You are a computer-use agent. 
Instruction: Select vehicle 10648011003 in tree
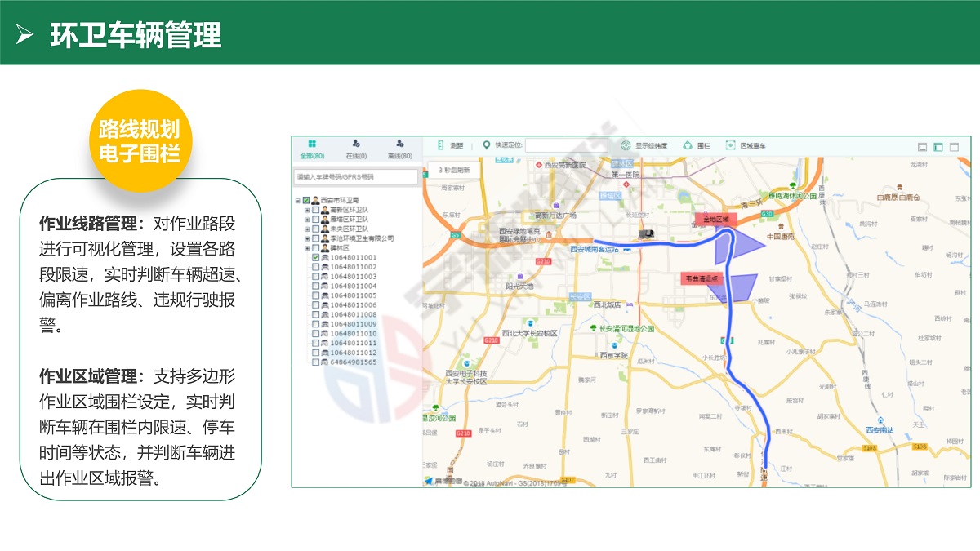point(354,277)
